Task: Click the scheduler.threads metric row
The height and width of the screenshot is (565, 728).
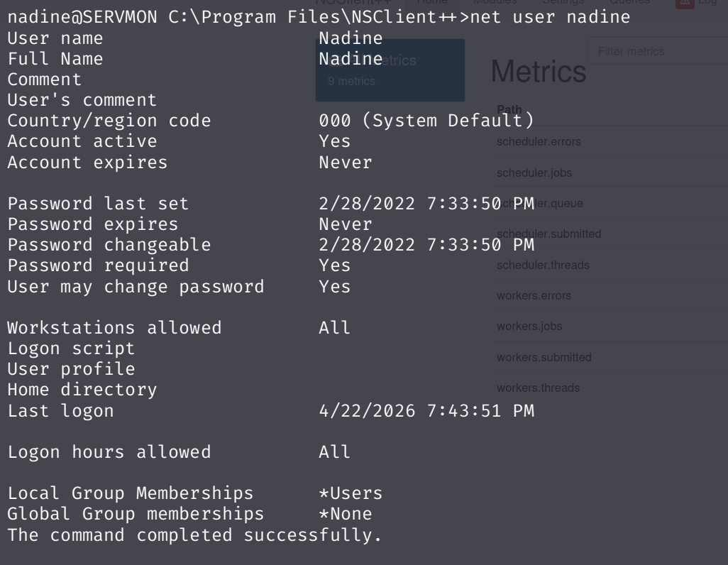Action: (x=543, y=265)
